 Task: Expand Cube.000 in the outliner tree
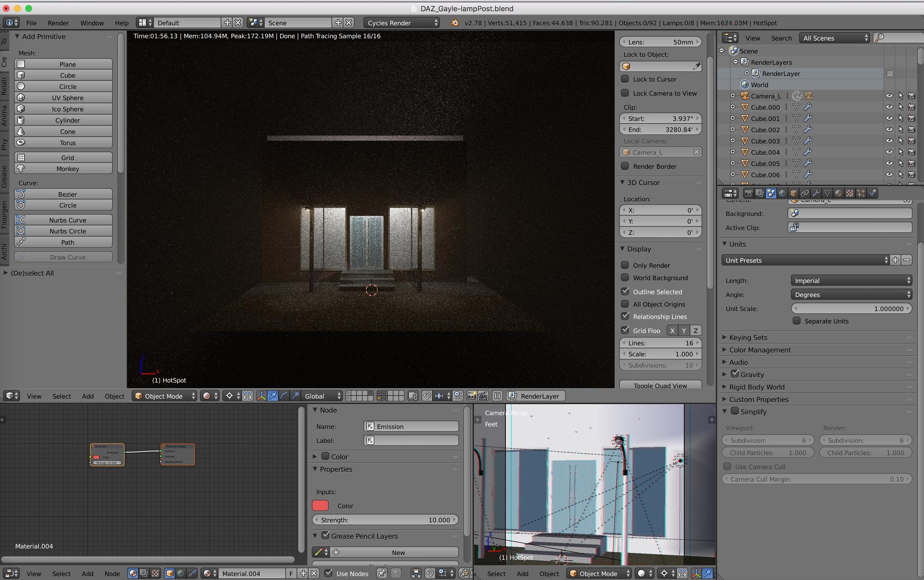[x=732, y=107]
